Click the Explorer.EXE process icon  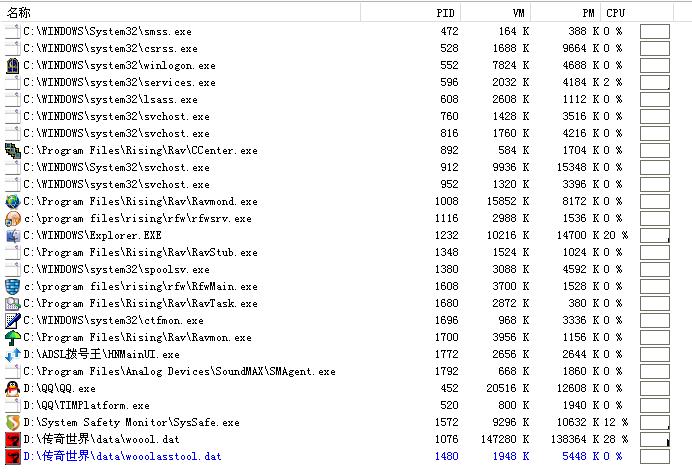pyautogui.click(x=13, y=236)
